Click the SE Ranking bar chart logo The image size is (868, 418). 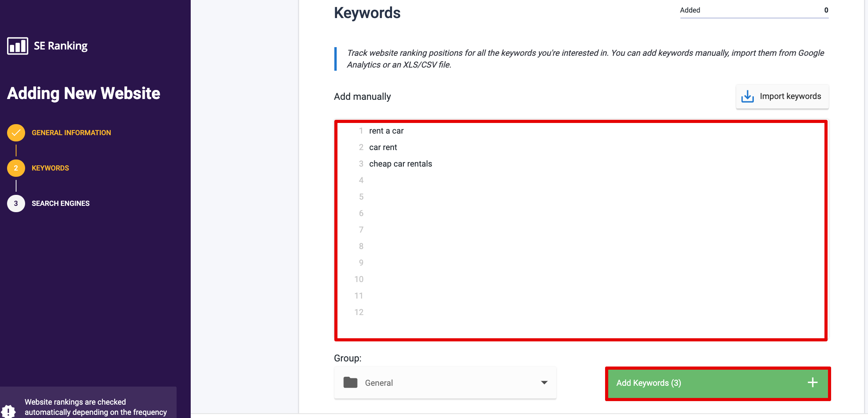tap(18, 46)
